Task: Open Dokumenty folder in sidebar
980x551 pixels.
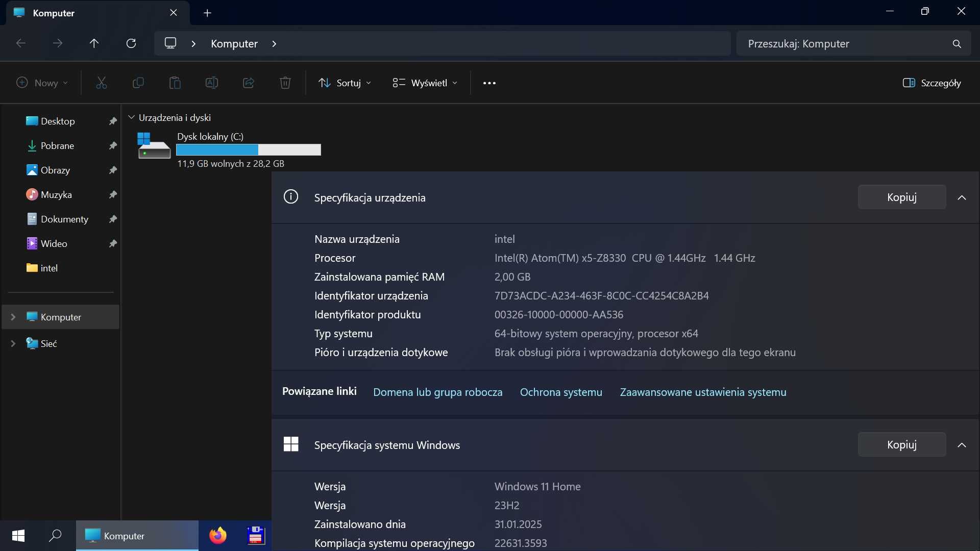Action: 64,219
